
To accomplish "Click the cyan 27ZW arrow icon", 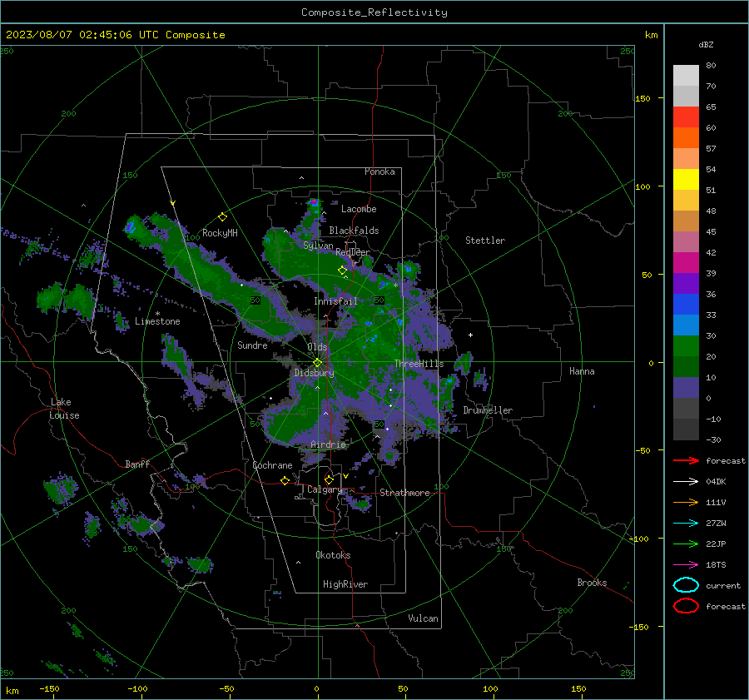I will coord(686,524).
